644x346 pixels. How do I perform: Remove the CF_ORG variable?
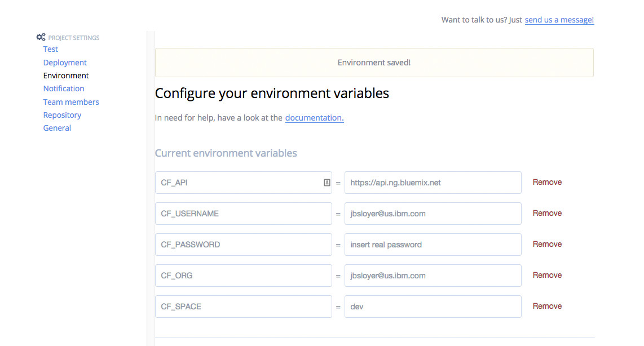point(547,275)
